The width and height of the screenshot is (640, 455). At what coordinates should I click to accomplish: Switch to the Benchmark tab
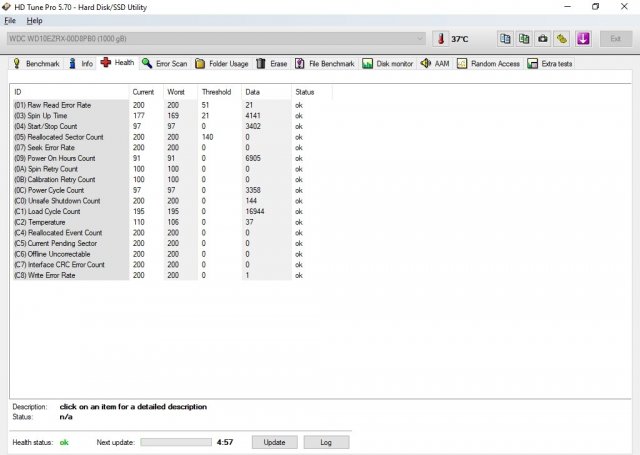tap(36, 63)
